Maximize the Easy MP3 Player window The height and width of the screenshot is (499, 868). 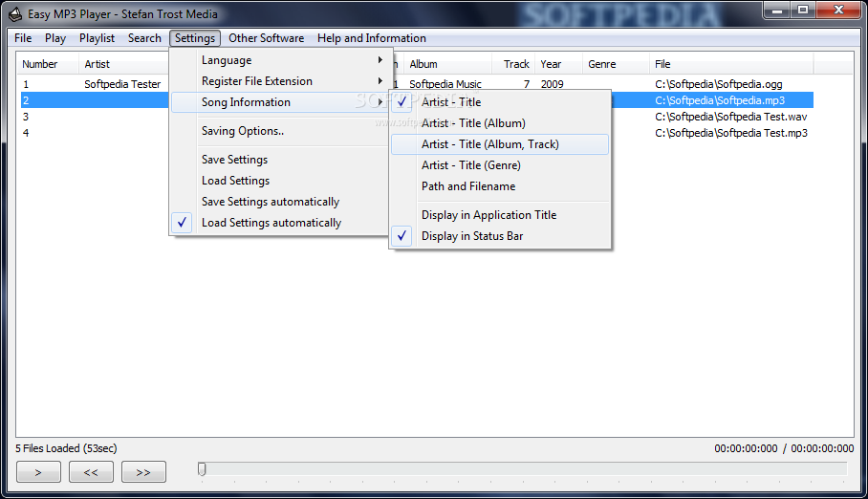click(803, 10)
